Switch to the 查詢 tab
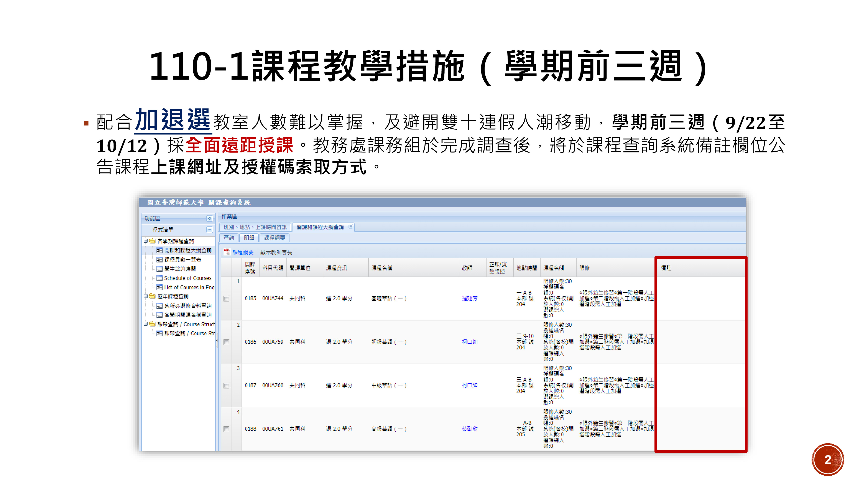 pyautogui.click(x=229, y=238)
